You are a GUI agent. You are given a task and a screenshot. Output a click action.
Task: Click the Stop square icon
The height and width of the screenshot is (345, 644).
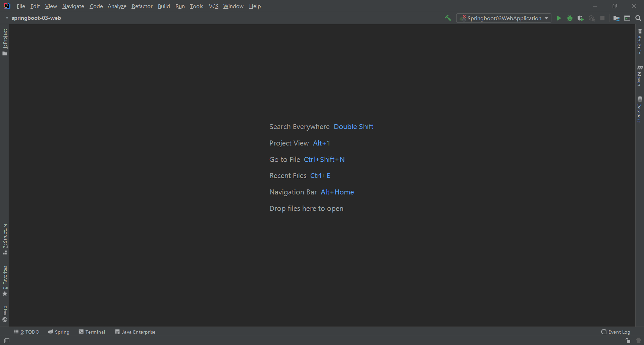(602, 18)
